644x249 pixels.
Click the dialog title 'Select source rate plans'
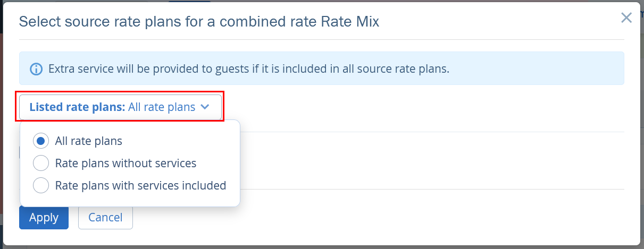point(199,22)
